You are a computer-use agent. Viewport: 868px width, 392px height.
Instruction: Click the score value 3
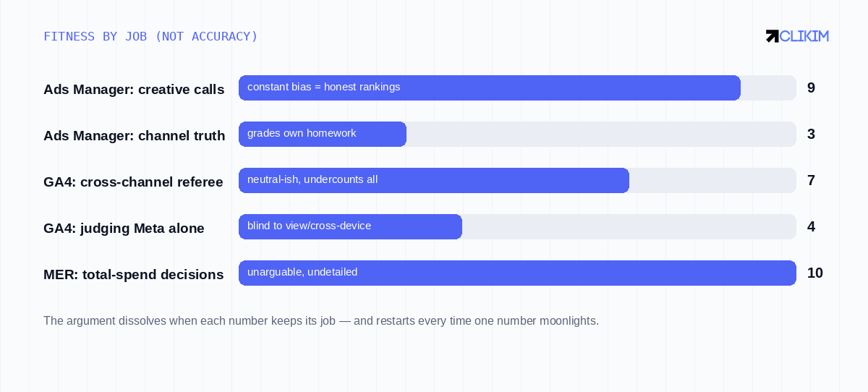click(811, 134)
